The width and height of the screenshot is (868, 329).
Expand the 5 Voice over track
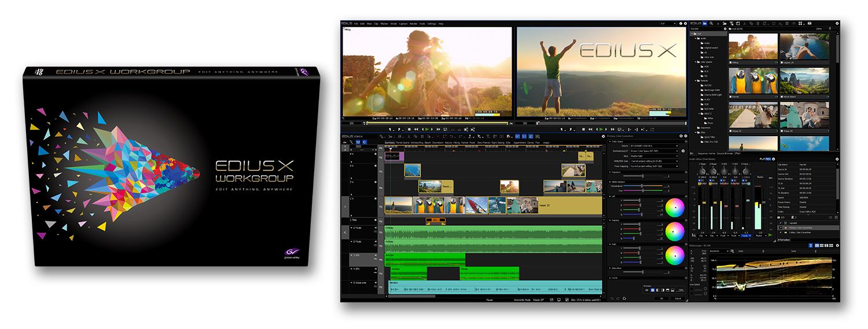point(351,283)
